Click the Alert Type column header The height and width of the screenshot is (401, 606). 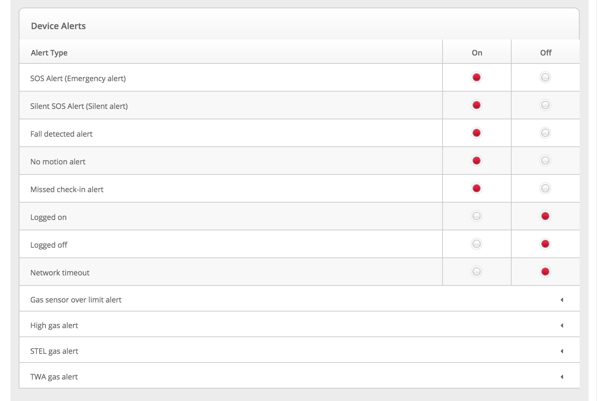point(49,53)
